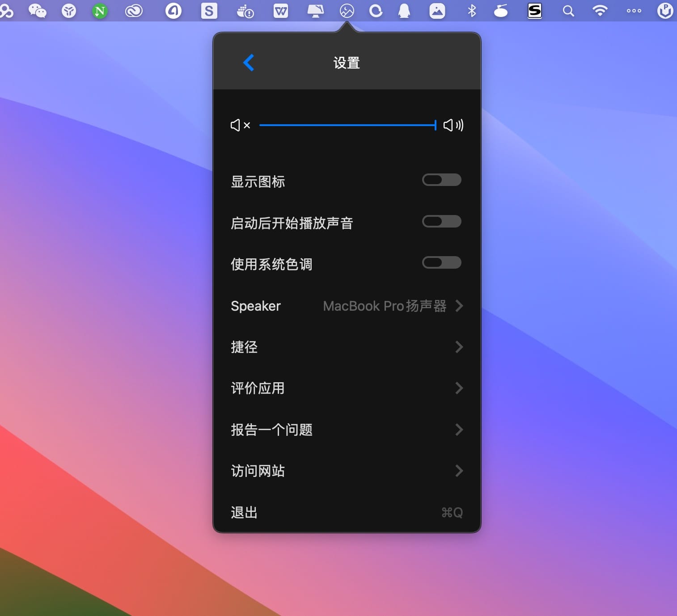This screenshot has width=677, height=616.
Task: Enable 启动后开始播放声音 switch
Action: [x=441, y=221]
